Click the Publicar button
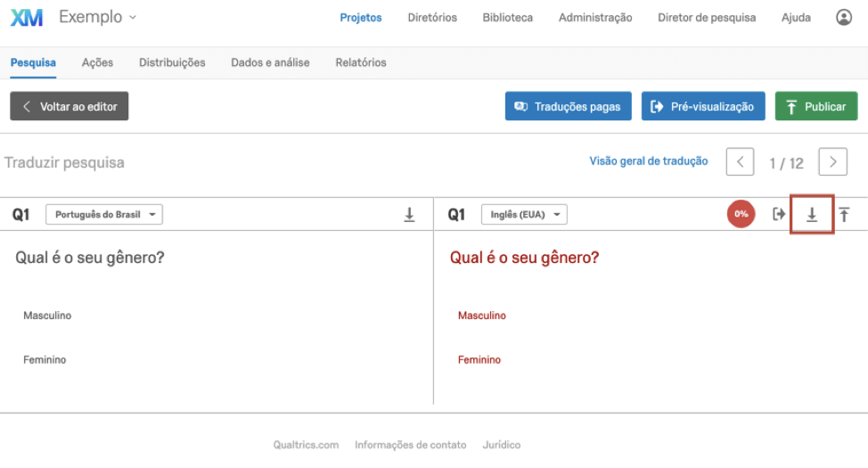Screen dimensions: 868x468 tap(816, 106)
